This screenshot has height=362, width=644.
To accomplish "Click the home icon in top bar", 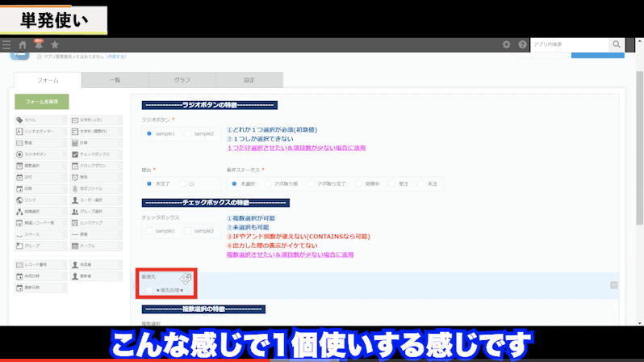I will coord(23,45).
